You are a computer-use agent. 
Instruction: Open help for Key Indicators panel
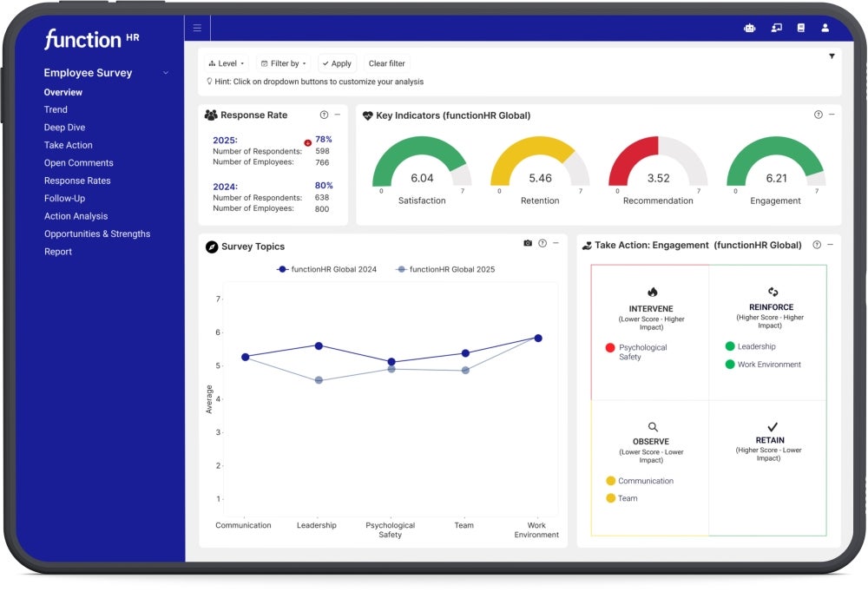coord(819,115)
